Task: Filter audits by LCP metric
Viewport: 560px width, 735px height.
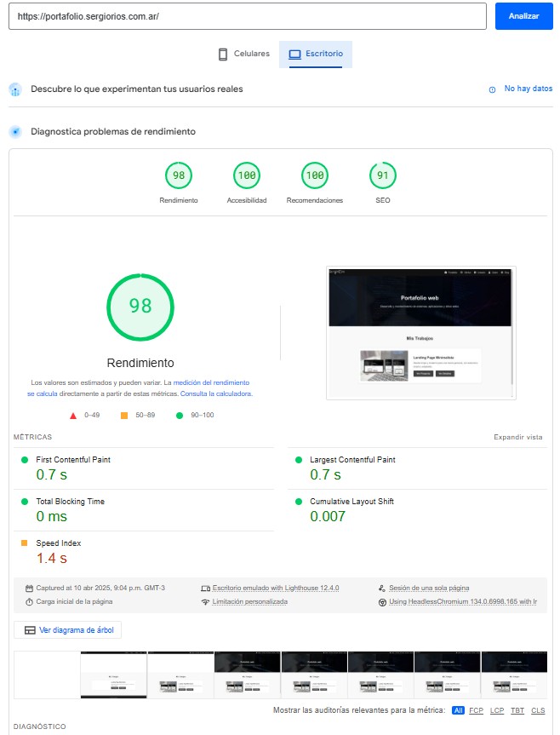Action: pos(497,710)
